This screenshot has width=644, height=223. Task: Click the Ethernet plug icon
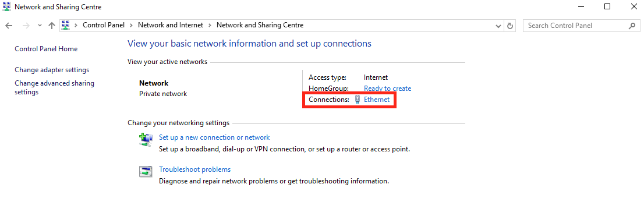[358, 100]
